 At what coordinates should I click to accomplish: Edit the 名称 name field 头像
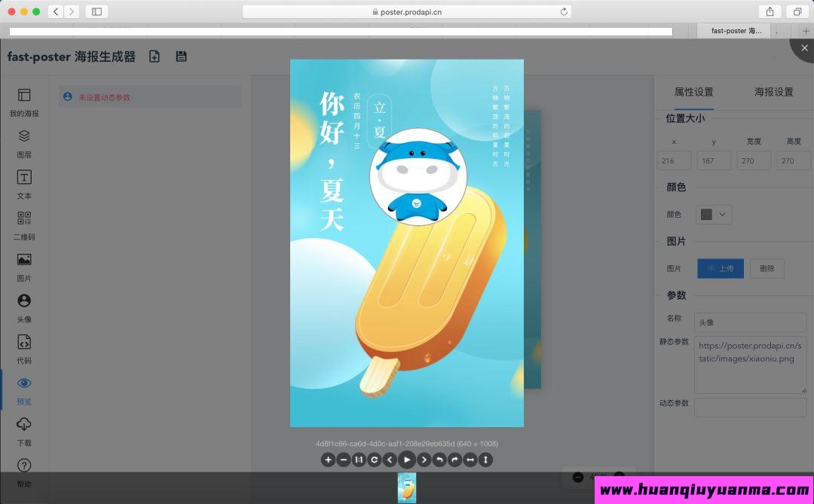tap(751, 322)
